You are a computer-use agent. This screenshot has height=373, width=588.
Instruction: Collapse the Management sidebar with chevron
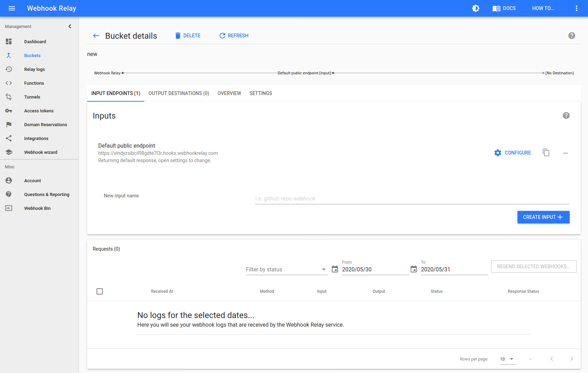pos(70,26)
